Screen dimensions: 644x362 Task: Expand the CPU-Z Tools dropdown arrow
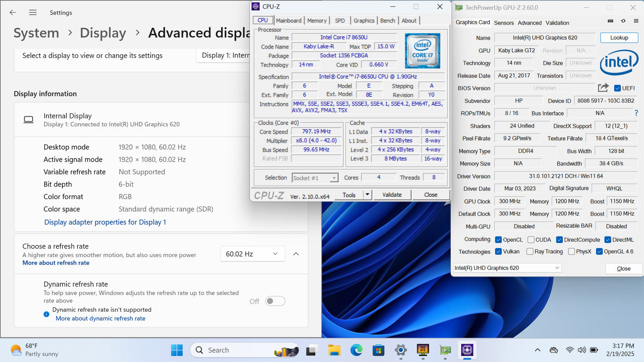point(367,195)
